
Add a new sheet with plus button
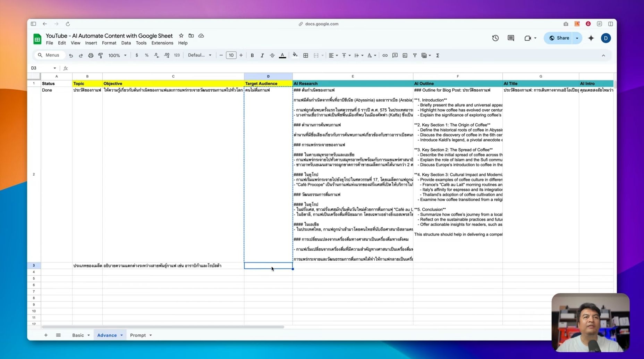pos(46,335)
